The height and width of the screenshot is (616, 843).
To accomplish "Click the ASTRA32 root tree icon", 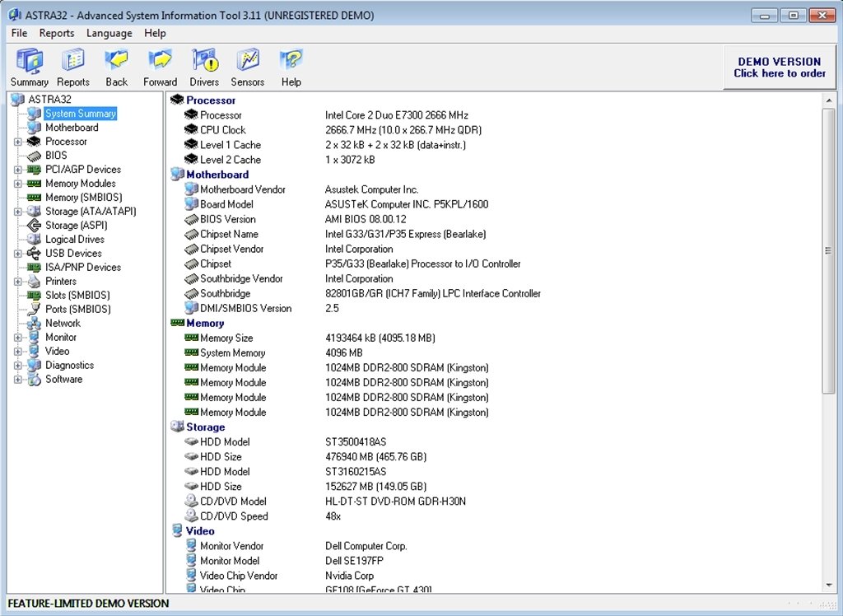I will pyautogui.click(x=18, y=100).
